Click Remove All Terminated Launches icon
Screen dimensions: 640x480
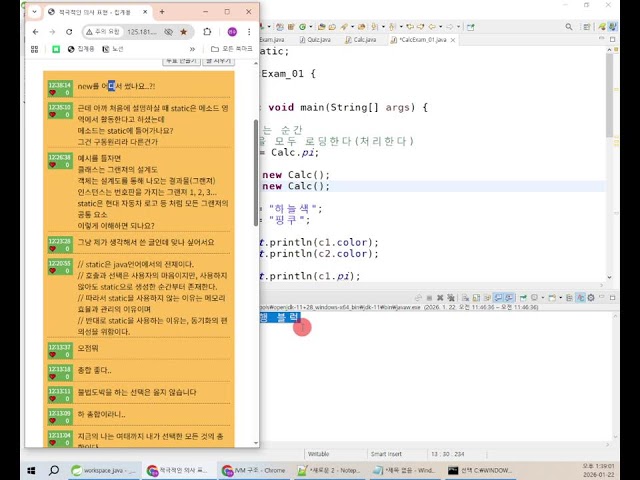[x=451, y=298]
